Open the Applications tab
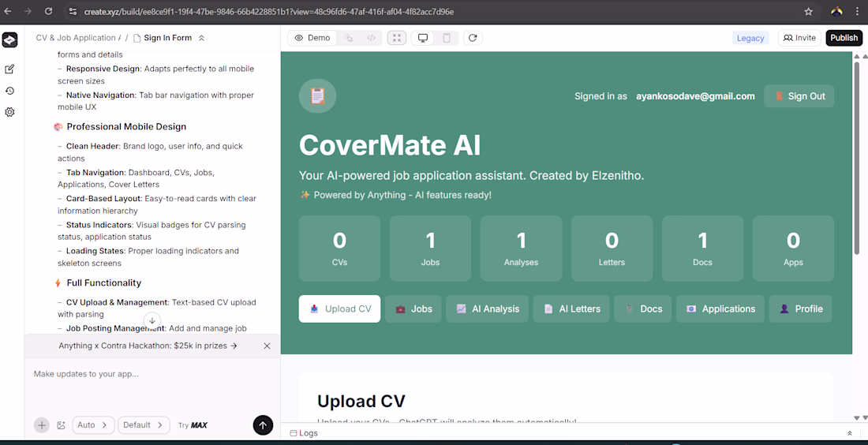Image resolution: width=868 pixels, height=445 pixels. [720, 309]
